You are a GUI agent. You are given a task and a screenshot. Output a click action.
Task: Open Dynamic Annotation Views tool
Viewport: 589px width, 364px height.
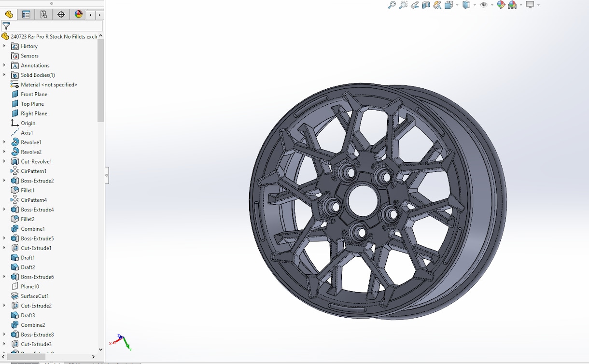pos(437,5)
